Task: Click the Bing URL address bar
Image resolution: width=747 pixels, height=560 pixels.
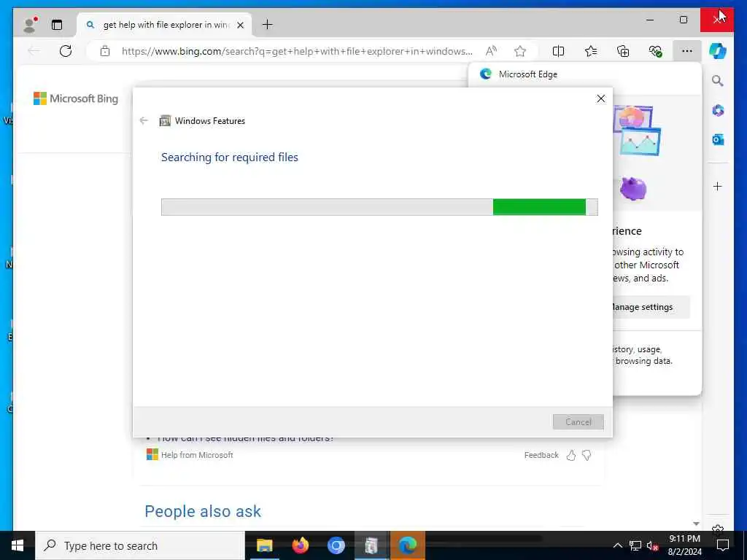Action: coord(296,51)
